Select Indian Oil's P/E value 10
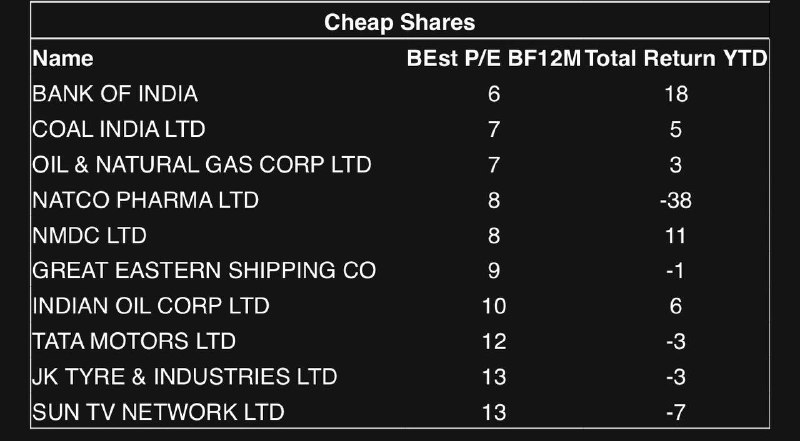Screen dimensions: 800x441 coord(494,306)
